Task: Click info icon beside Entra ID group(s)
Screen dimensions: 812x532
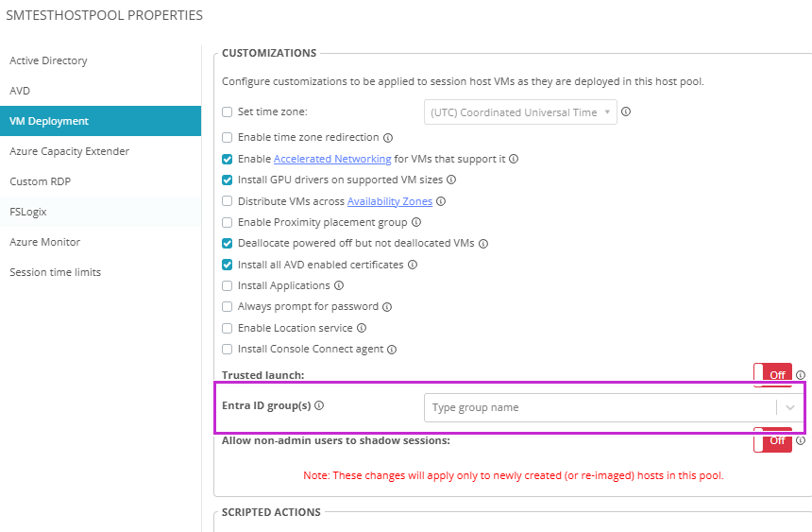Action: 319,405
